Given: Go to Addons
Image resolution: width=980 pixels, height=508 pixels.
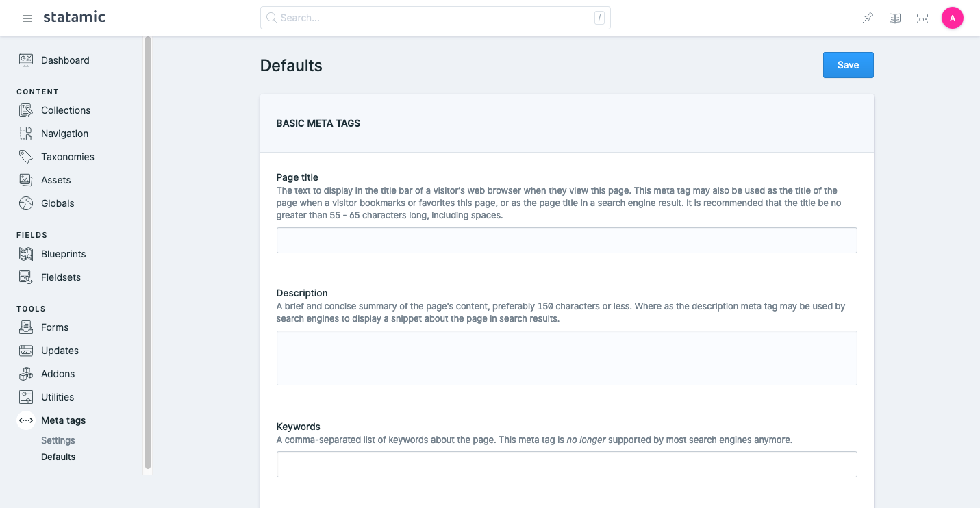Looking at the screenshot, I should point(58,374).
